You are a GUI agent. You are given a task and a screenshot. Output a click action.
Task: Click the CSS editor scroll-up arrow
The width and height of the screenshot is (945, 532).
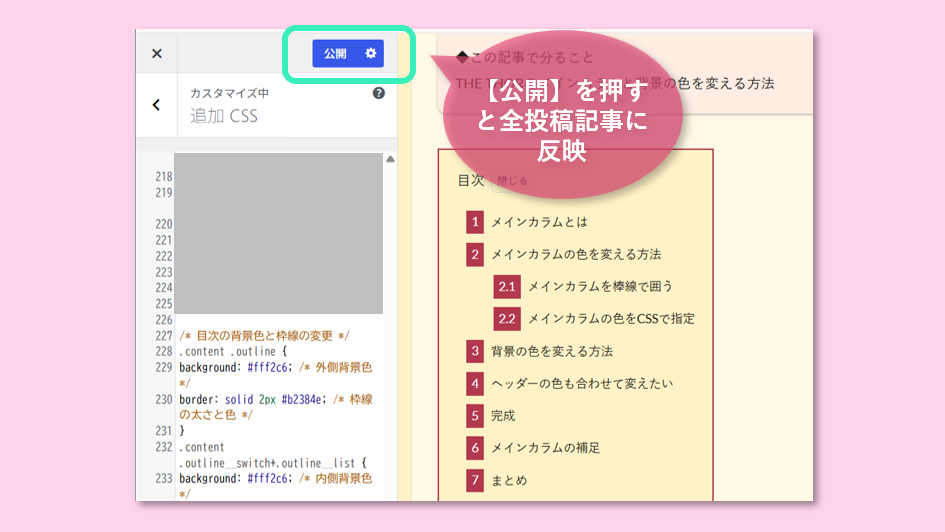point(391,159)
